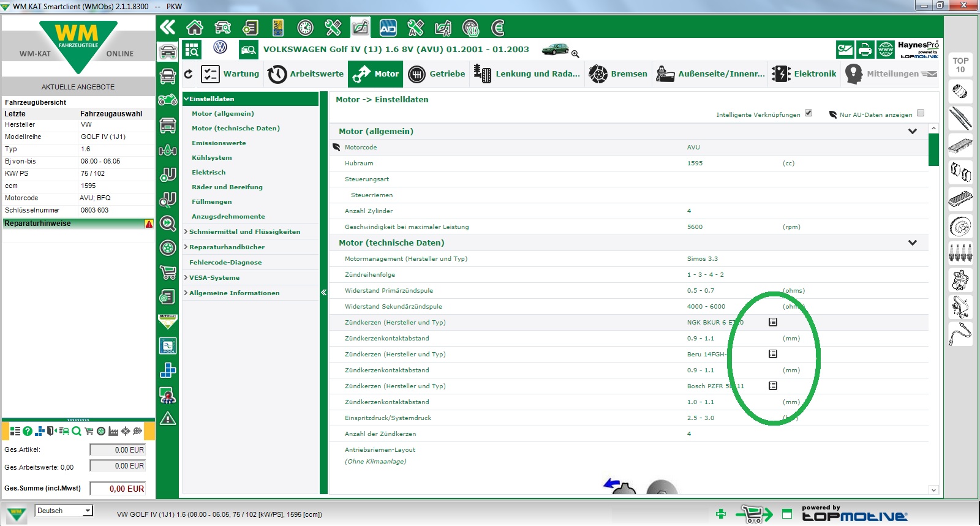Image resolution: width=980 pixels, height=526 pixels.
Task: Click the motorcycle icon in green sidebar
Action: pos(168,100)
